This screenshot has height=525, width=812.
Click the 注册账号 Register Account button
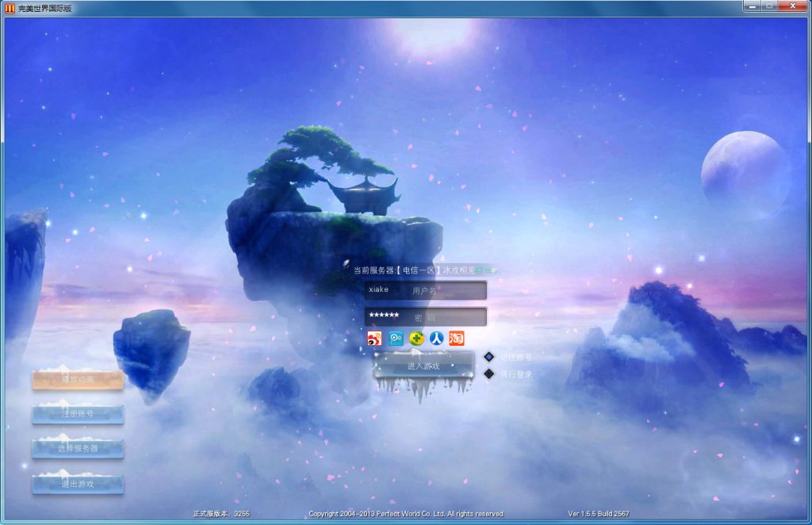78,414
